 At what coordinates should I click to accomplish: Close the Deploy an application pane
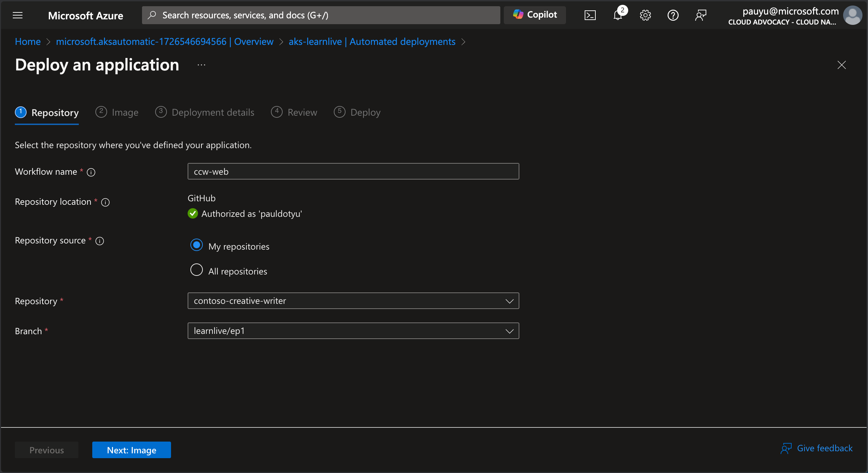[841, 65]
